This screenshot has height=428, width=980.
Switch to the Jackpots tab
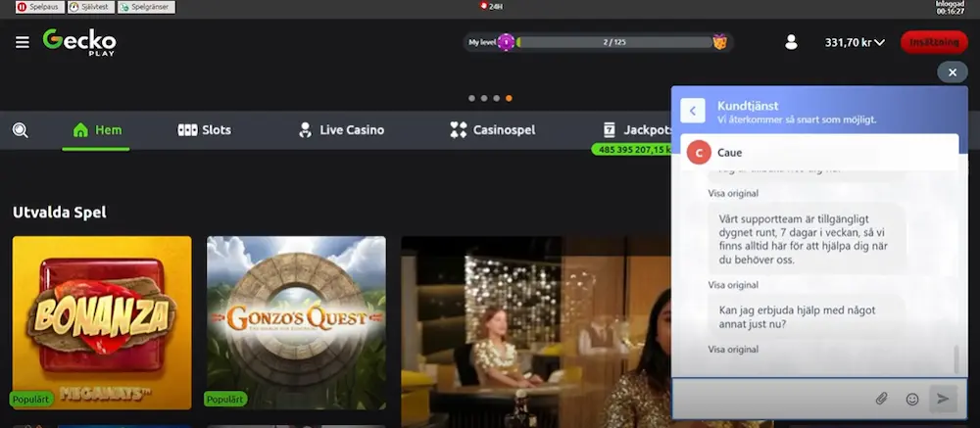point(636,130)
